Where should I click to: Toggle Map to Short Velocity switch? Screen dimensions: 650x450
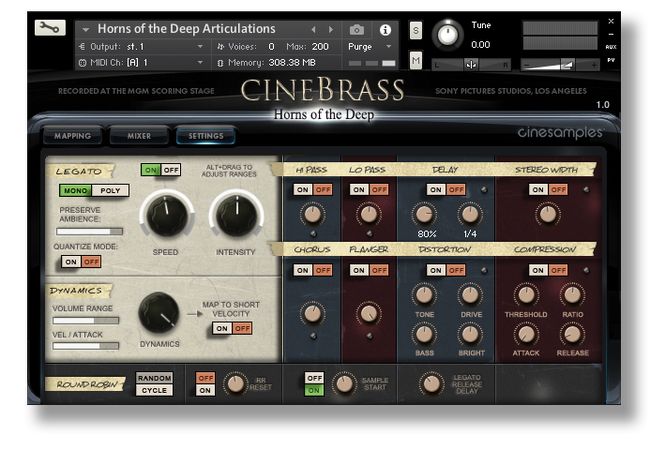click(x=232, y=328)
